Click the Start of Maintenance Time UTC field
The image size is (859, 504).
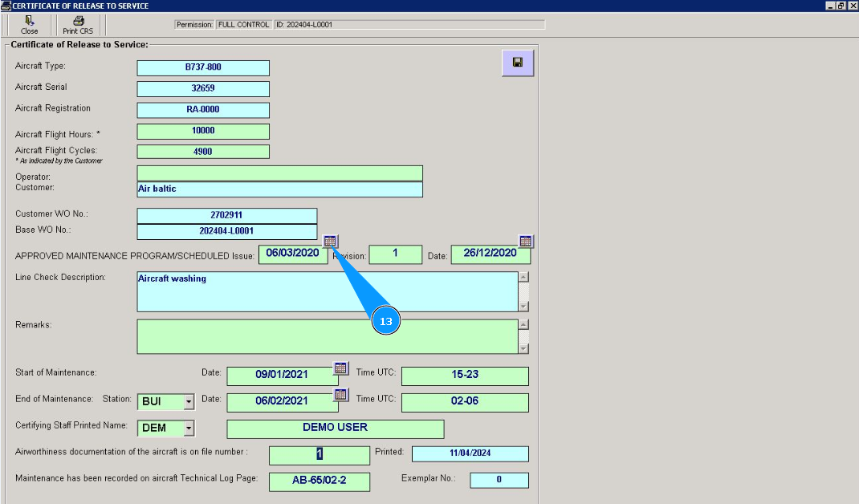coord(465,376)
